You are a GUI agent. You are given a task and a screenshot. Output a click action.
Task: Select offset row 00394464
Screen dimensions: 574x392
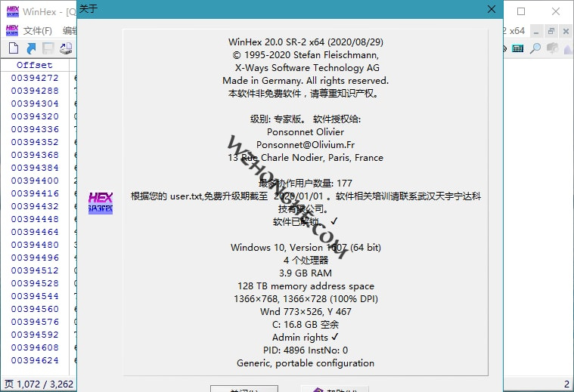pyautogui.click(x=35, y=232)
